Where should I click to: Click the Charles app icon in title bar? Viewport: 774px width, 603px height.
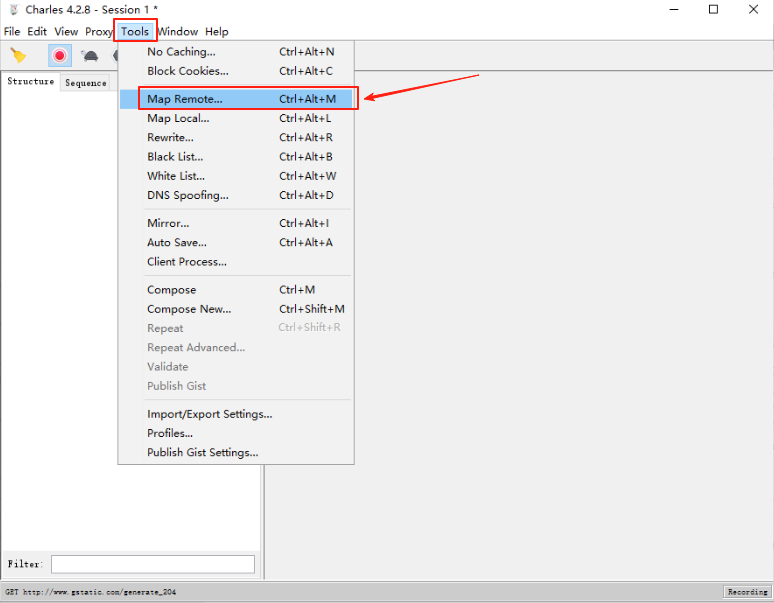(14, 9)
